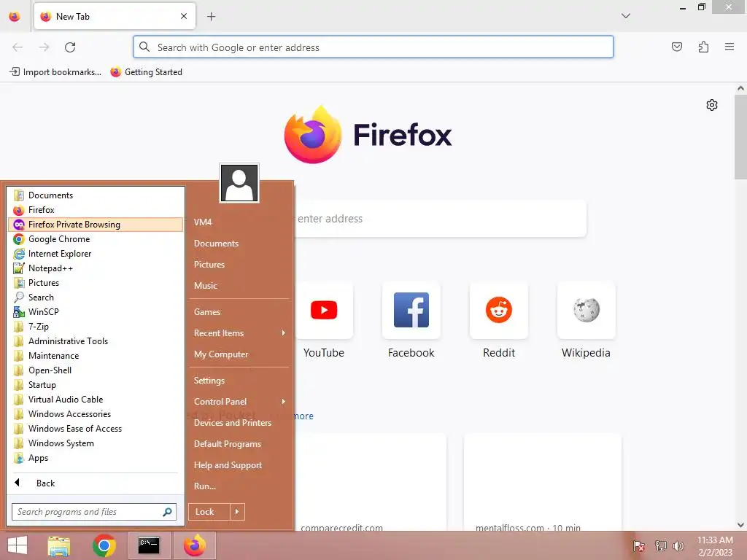Open the Firefox hamburger application menu
The width and height of the screenshot is (747, 560).
pos(729,47)
